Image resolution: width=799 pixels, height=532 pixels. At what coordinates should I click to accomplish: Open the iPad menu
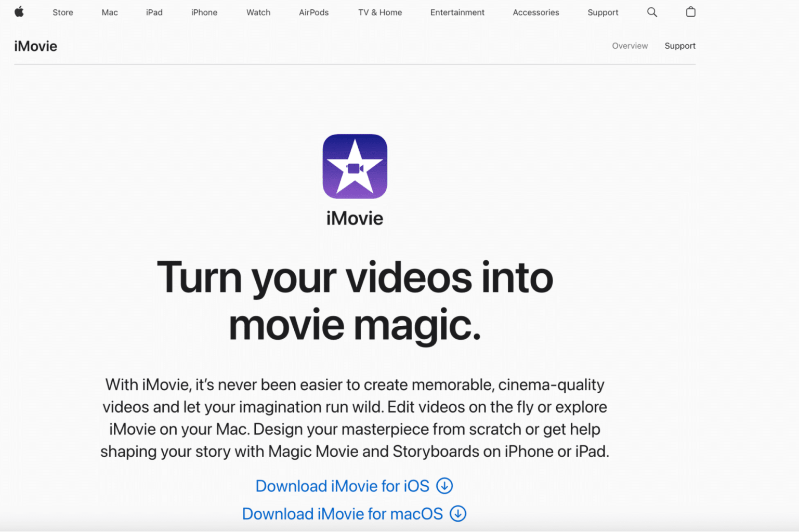pos(154,12)
